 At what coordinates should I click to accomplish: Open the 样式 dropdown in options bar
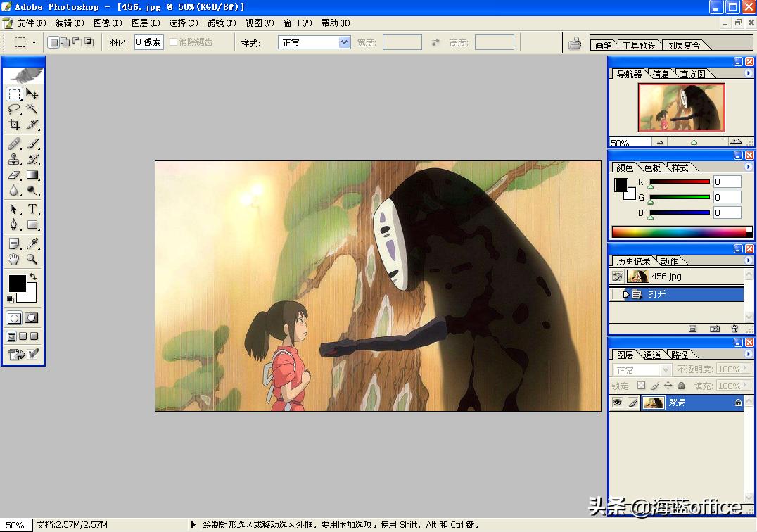[314, 42]
